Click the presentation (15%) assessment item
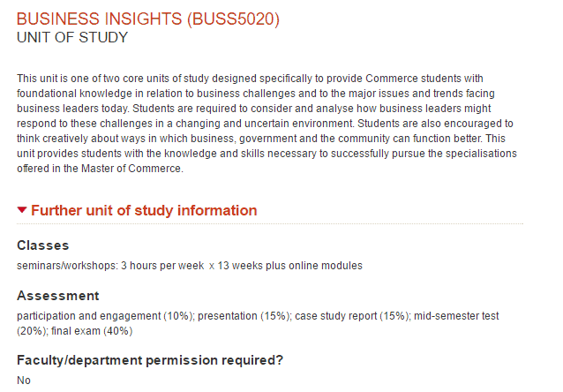 pyautogui.click(x=244, y=316)
